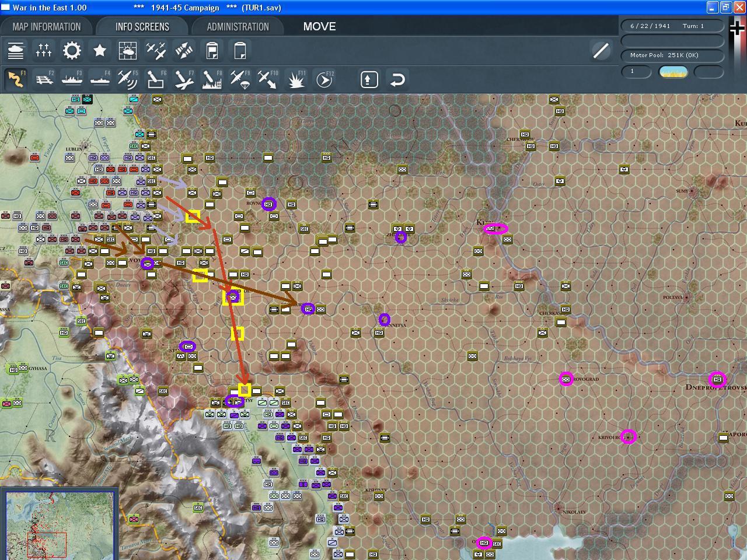The height and width of the screenshot is (560, 747).
Task: Select F3 naval transport mode
Action: (x=72, y=79)
